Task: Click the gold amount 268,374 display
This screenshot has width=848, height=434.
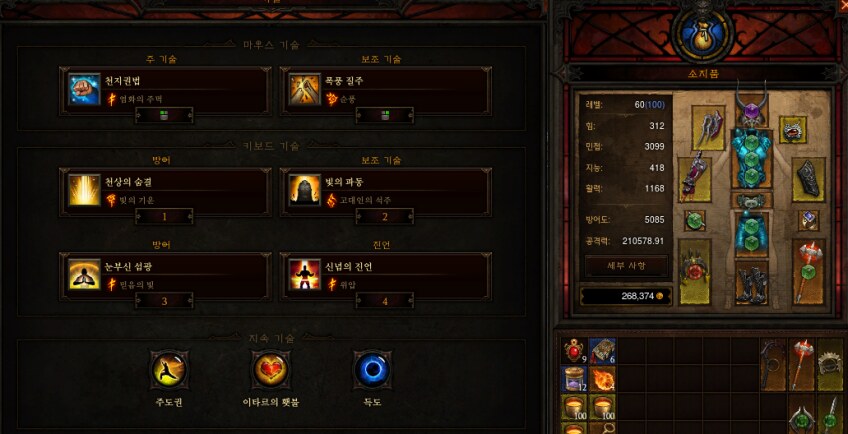Action: point(626,296)
